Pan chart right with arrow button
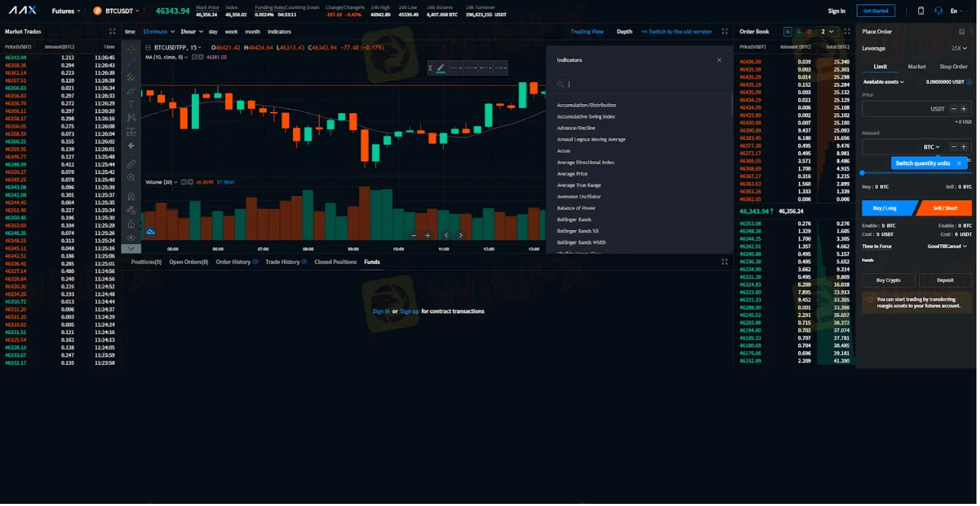Viewport: 980px width, 506px height. pyautogui.click(x=461, y=236)
